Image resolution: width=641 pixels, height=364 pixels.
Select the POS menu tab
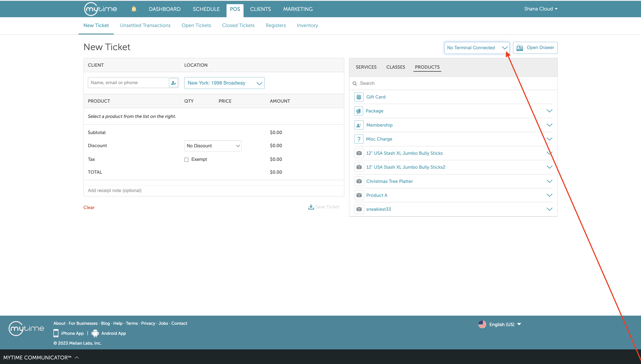(x=235, y=10)
